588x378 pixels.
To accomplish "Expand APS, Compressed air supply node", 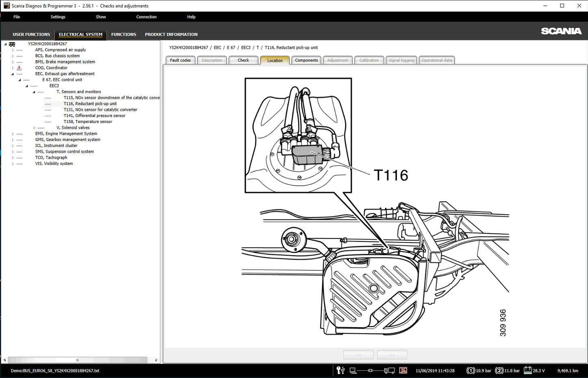I will click(x=13, y=50).
